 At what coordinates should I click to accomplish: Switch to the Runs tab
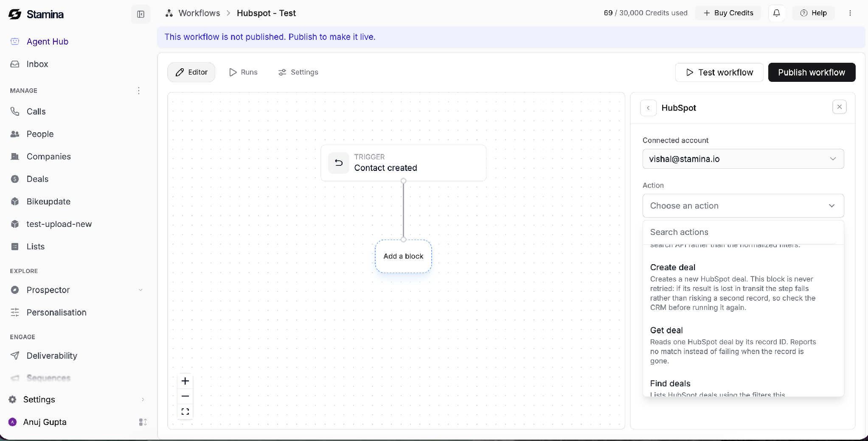click(x=243, y=73)
